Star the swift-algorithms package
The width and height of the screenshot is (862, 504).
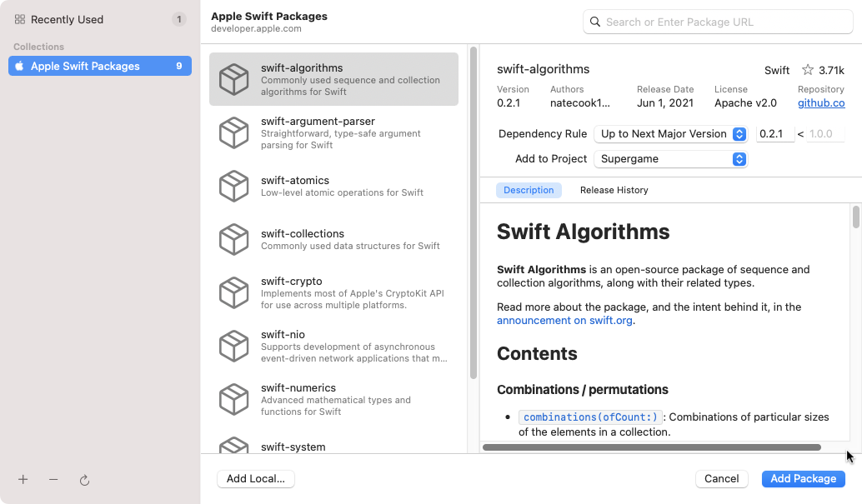pyautogui.click(x=805, y=70)
